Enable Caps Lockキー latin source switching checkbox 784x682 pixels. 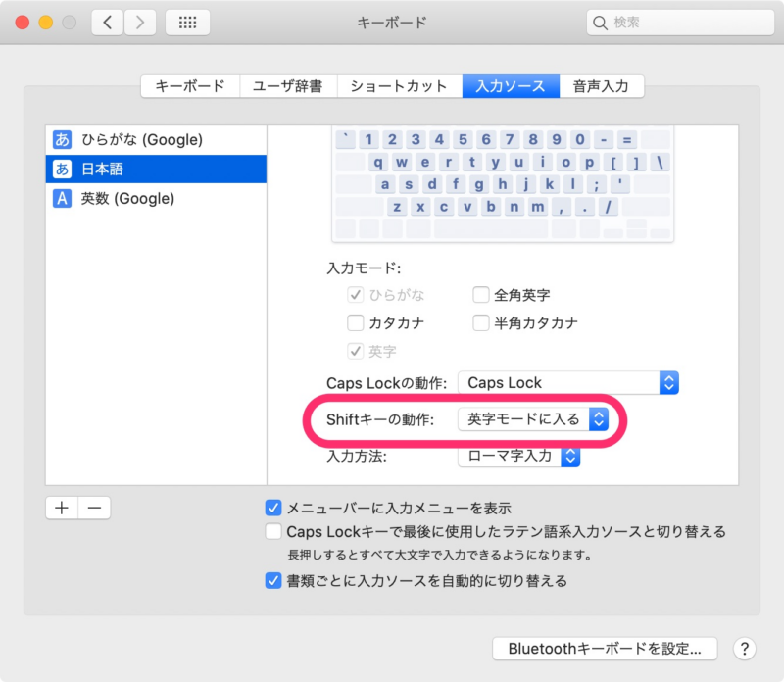tap(273, 531)
